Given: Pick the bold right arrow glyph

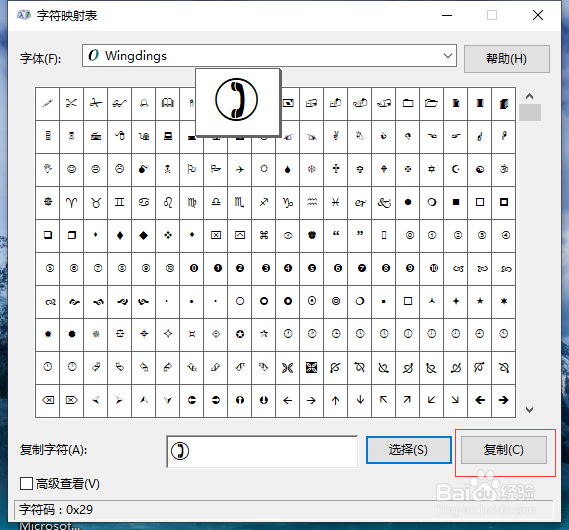Looking at the screenshot, I should pyautogui.click(x=504, y=401).
